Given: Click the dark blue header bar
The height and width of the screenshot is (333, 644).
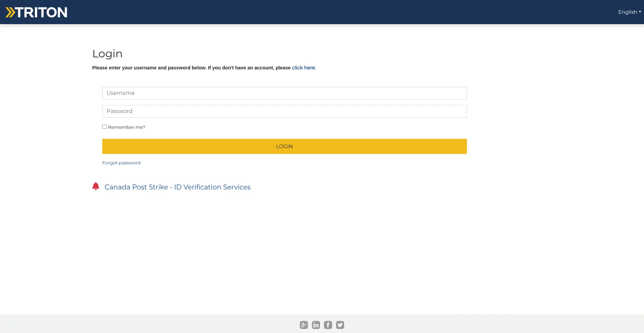Looking at the screenshot, I should 335,12.
